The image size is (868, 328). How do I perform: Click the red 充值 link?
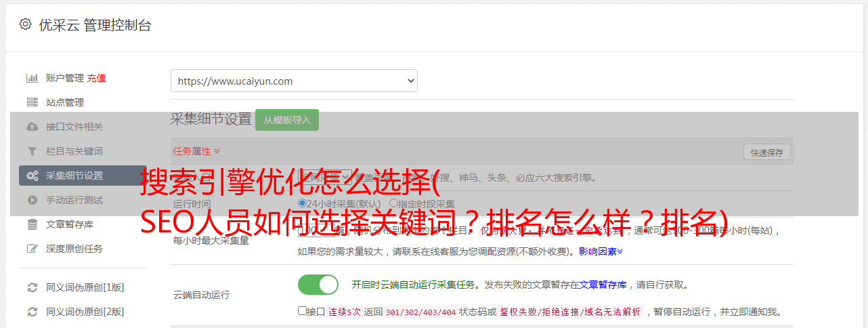(x=96, y=78)
